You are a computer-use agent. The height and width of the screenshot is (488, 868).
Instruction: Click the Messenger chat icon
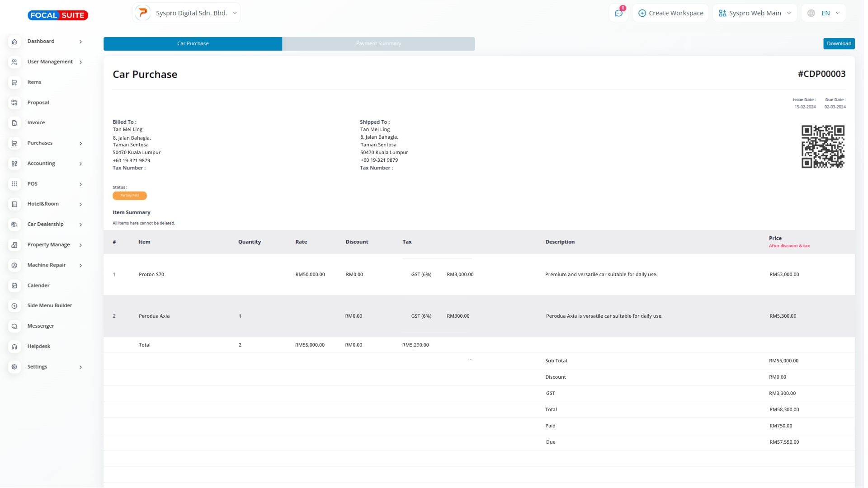[14, 326]
